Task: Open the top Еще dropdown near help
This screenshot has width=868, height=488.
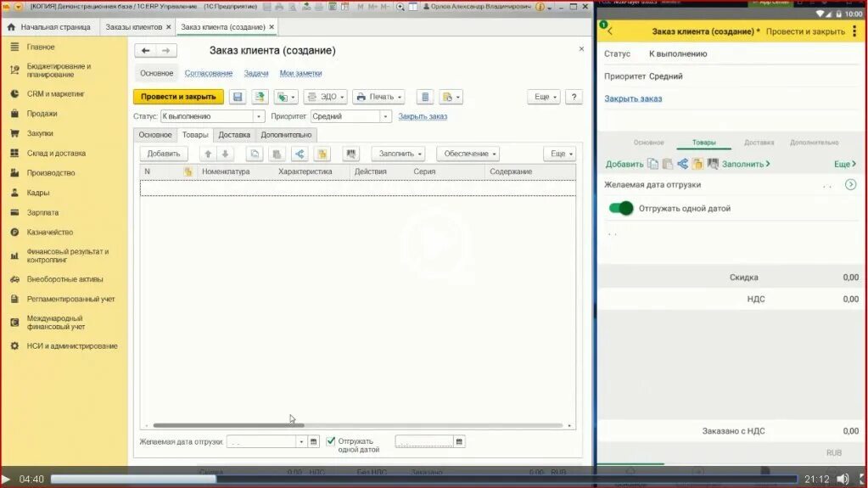Action: [x=544, y=97]
